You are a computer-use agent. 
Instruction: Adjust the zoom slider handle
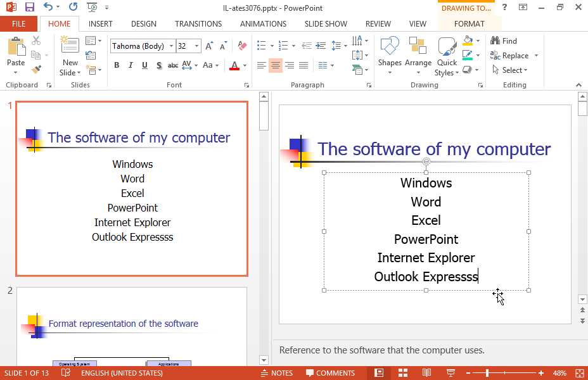[x=487, y=373]
